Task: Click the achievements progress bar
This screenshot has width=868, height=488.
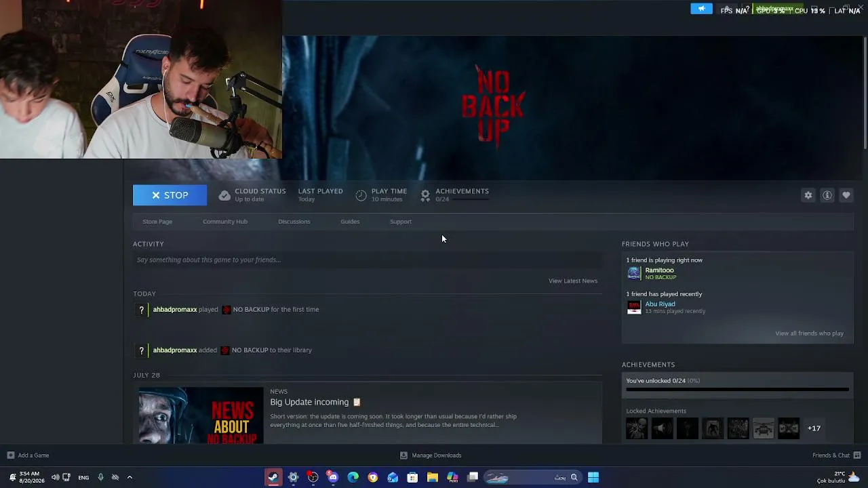Action: point(737,390)
